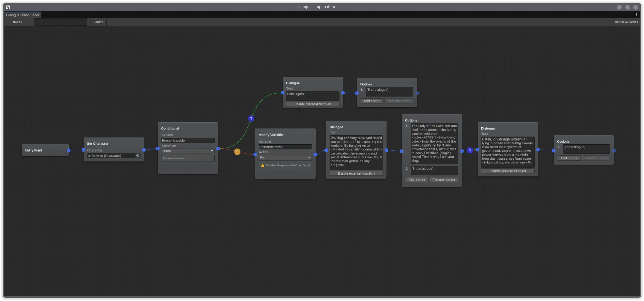The width and height of the screenshot is (644, 301).
Task: Click the blue edge marker labeled 1
Action: click(x=470, y=150)
